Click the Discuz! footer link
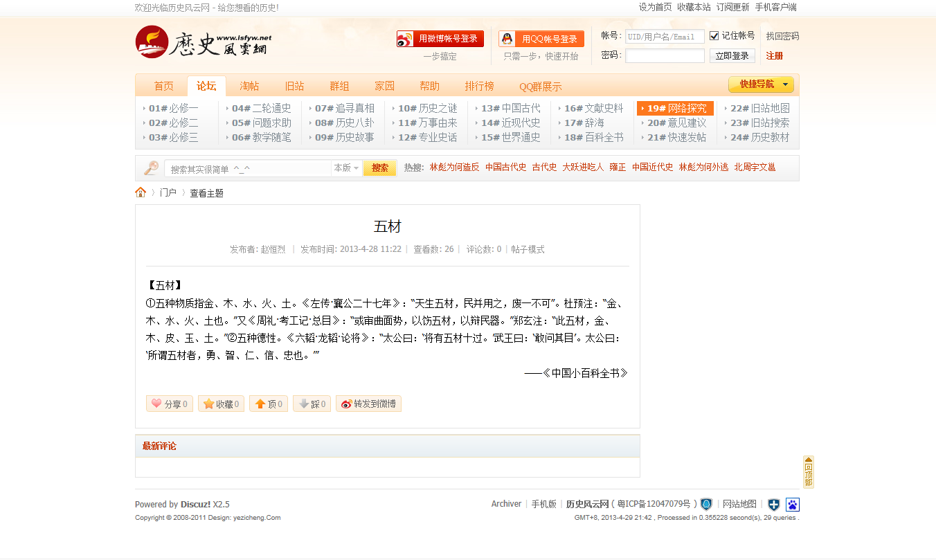936x560 pixels. (195, 505)
